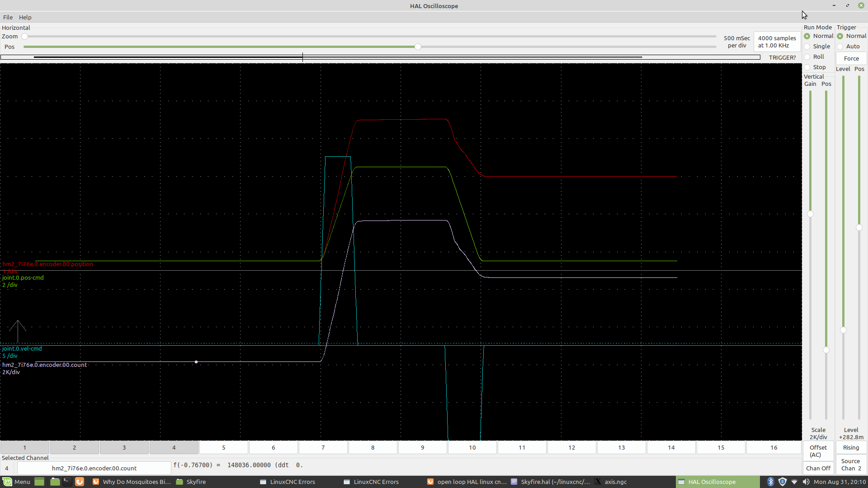Enable channel 15
868x488 pixels.
(721, 447)
